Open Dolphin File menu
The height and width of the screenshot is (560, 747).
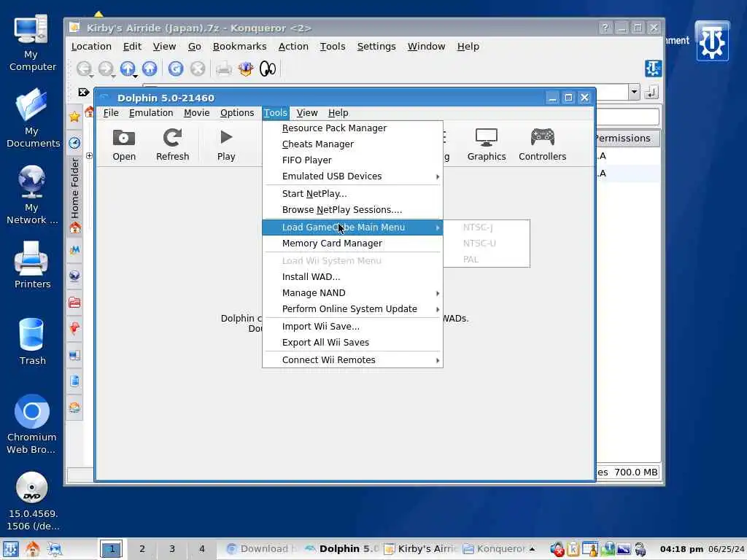click(x=111, y=113)
